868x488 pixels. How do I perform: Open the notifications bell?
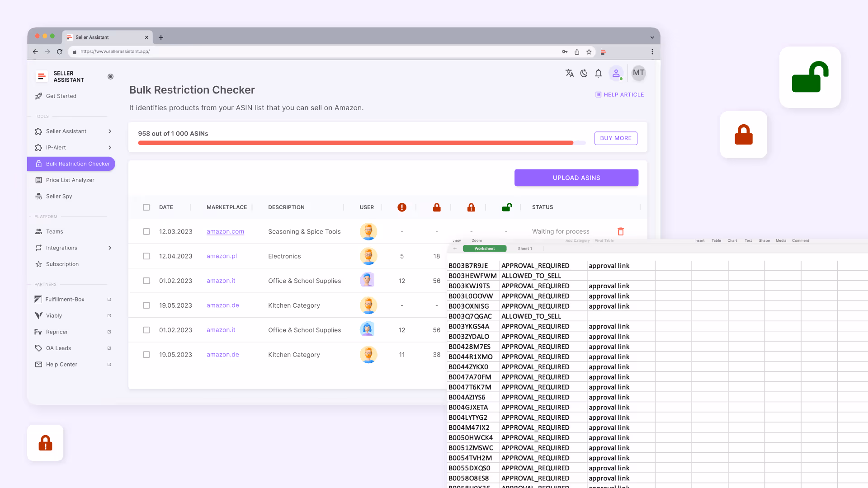pyautogui.click(x=598, y=73)
